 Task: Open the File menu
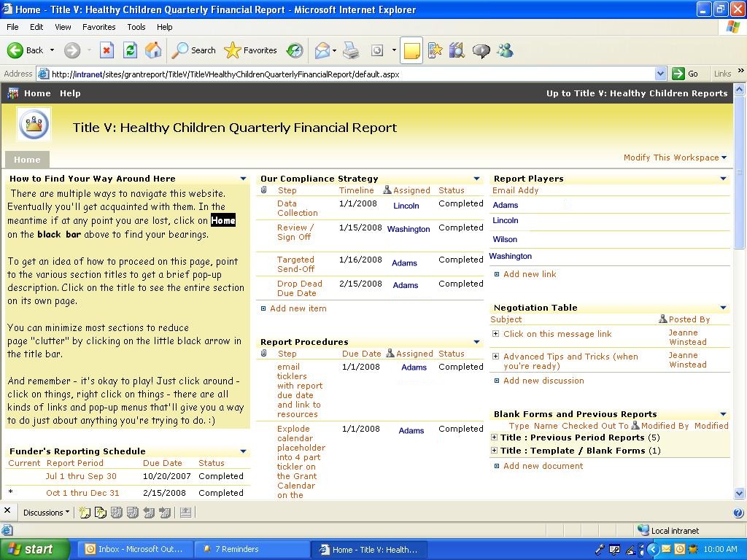(x=13, y=27)
